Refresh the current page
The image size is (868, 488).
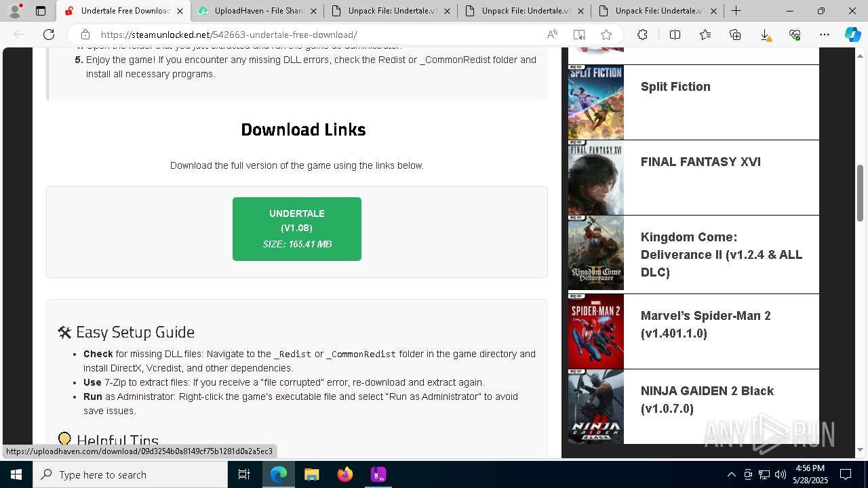49,35
